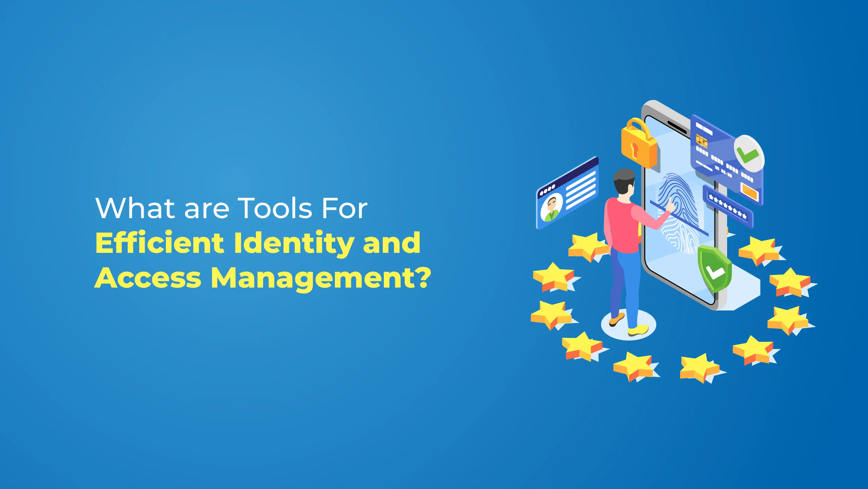
Task: Click the fingerprint on the phone screen
Action: coord(679,213)
